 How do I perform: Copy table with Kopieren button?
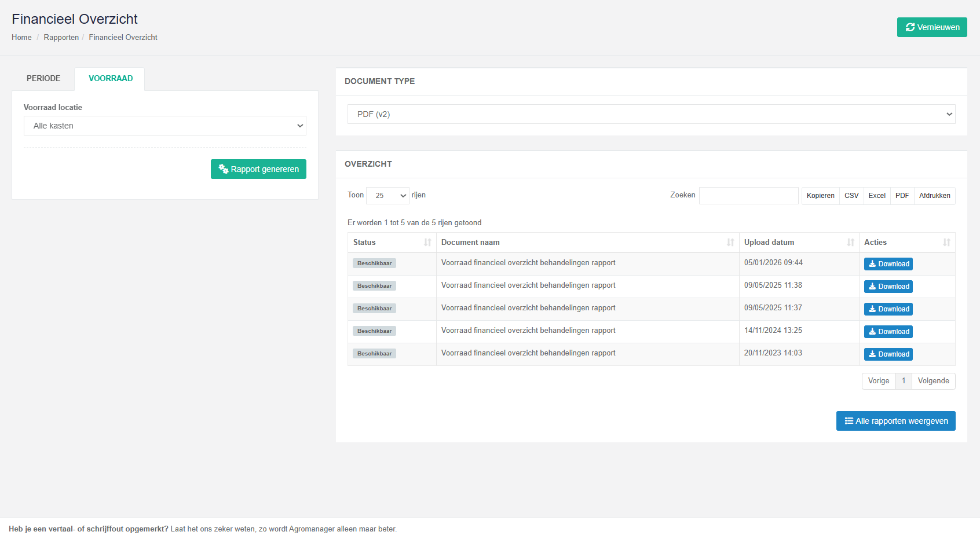(x=821, y=196)
